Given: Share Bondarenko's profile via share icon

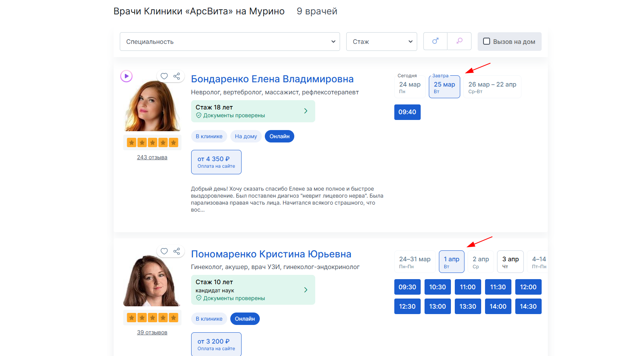Looking at the screenshot, I should coord(177,76).
